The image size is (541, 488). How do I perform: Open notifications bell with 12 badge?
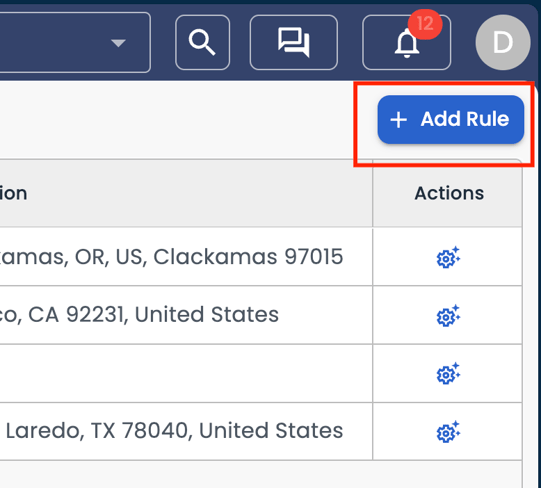point(406,42)
